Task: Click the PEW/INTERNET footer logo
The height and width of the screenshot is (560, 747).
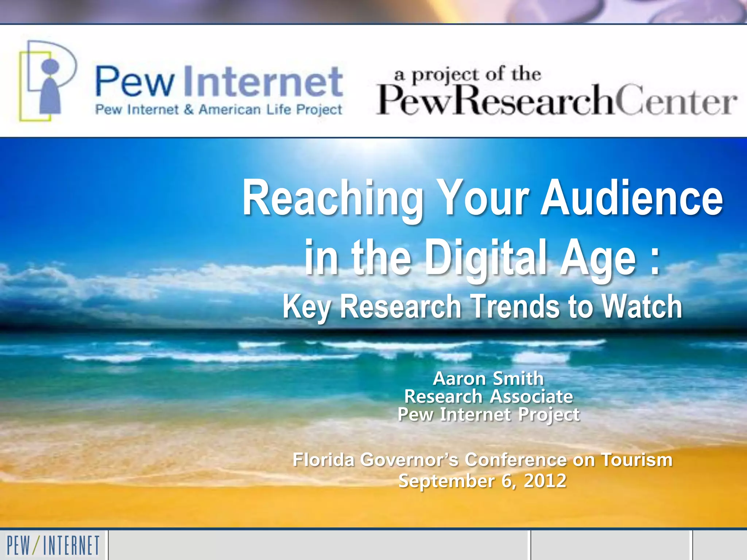Action: click(x=53, y=545)
